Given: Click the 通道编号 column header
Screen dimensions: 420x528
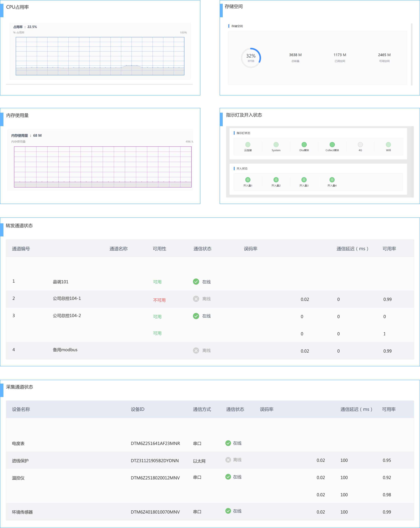Looking at the screenshot, I should 21,248.
